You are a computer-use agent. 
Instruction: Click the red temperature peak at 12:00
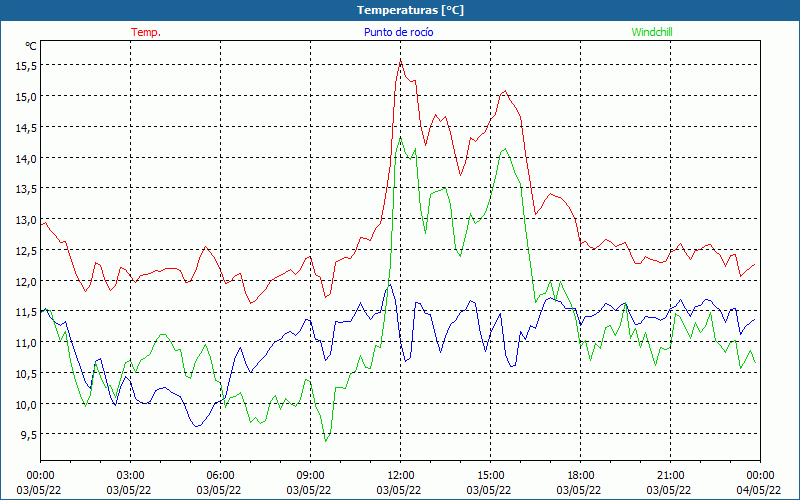click(401, 61)
